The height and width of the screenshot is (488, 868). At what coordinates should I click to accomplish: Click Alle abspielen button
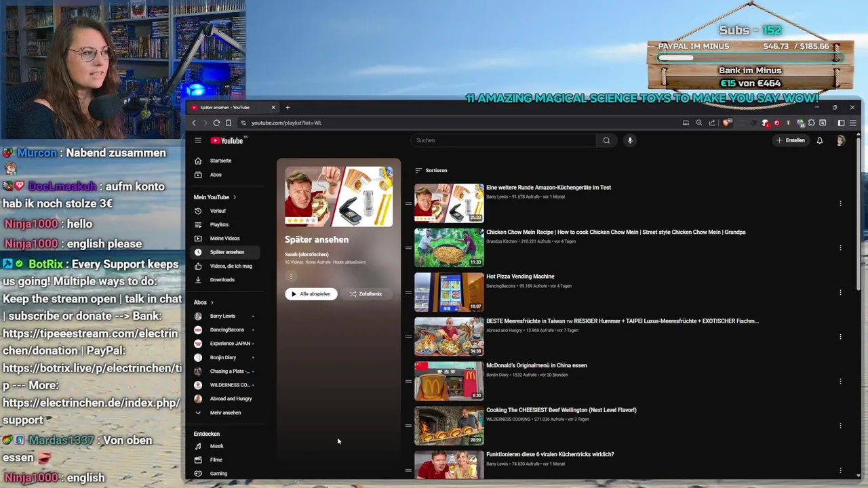(311, 294)
